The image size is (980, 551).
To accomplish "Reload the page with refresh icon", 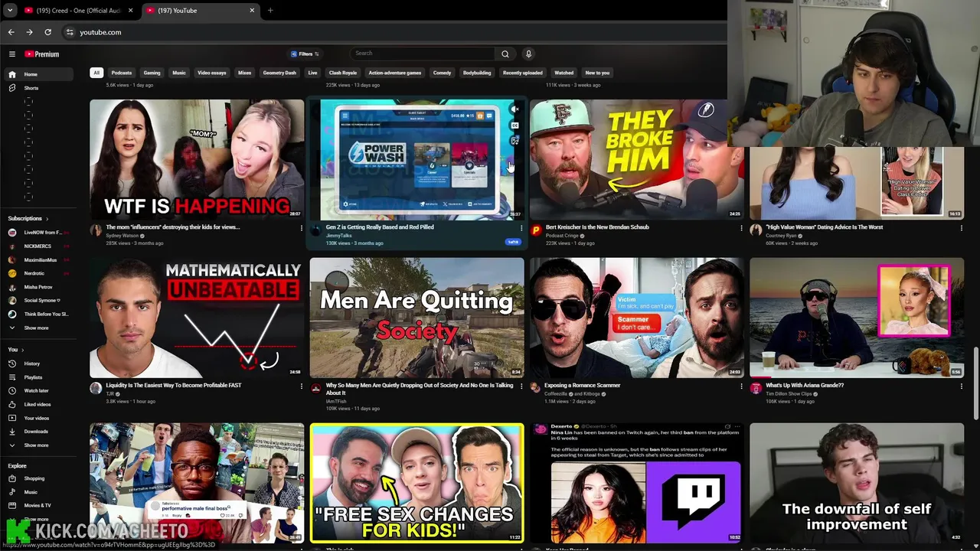I will tap(47, 32).
